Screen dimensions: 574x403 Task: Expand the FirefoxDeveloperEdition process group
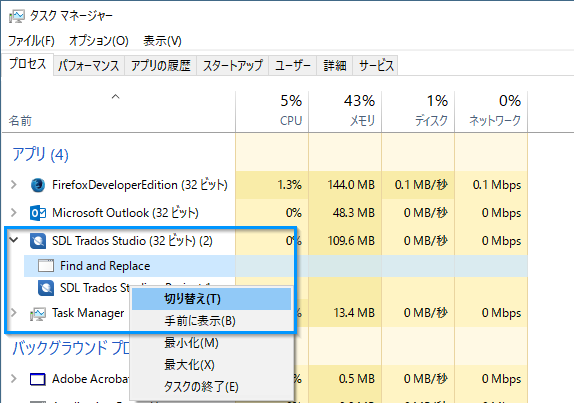(14, 184)
